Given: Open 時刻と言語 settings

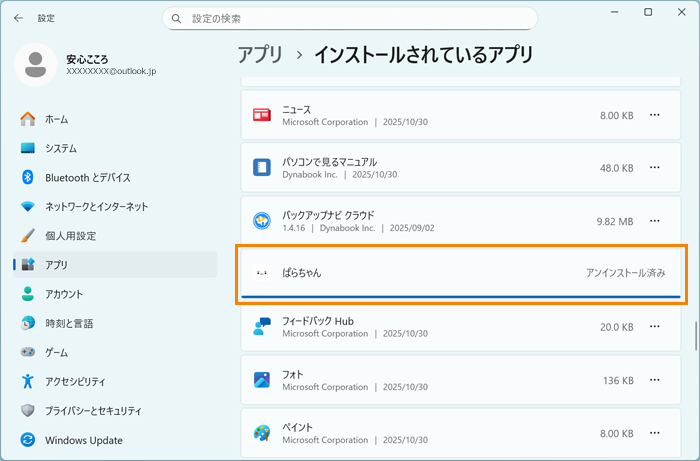Looking at the screenshot, I should point(115,323).
